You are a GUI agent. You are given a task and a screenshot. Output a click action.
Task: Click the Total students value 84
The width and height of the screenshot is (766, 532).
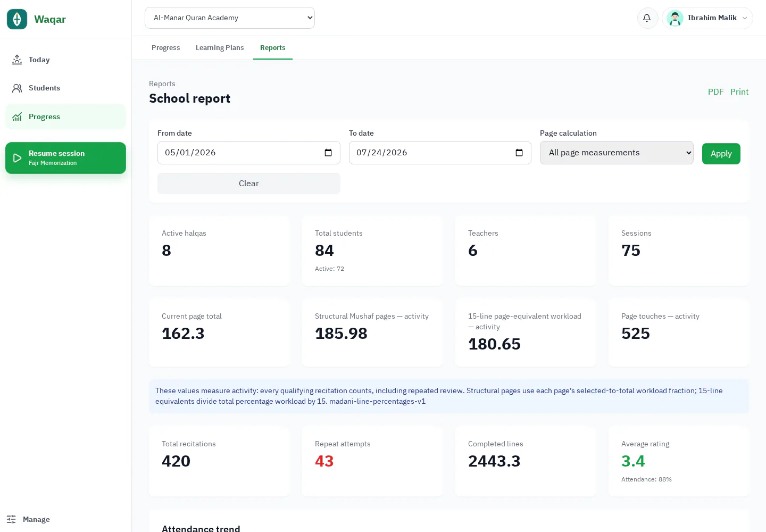pyautogui.click(x=324, y=251)
